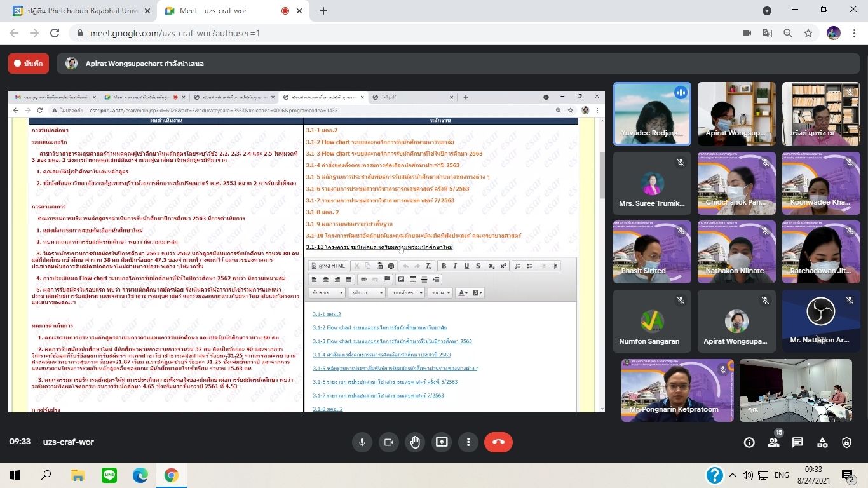Reload the Meet page
This screenshot has height=488, width=868.
coord(55,33)
